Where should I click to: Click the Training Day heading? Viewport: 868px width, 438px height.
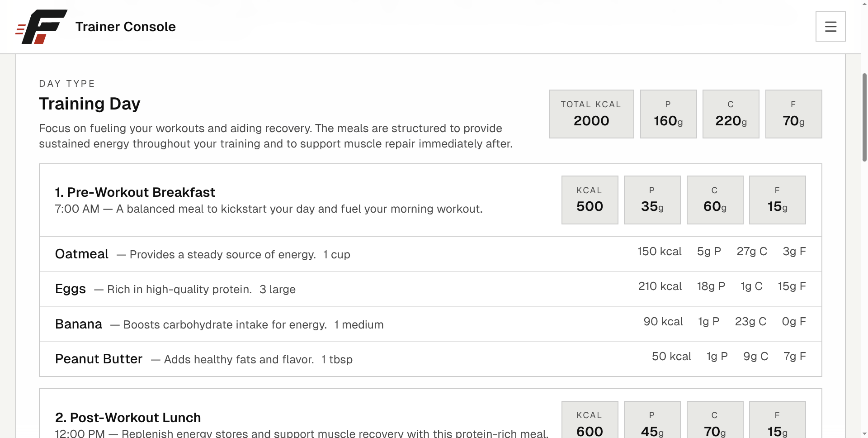pyautogui.click(x=90, y=104)
